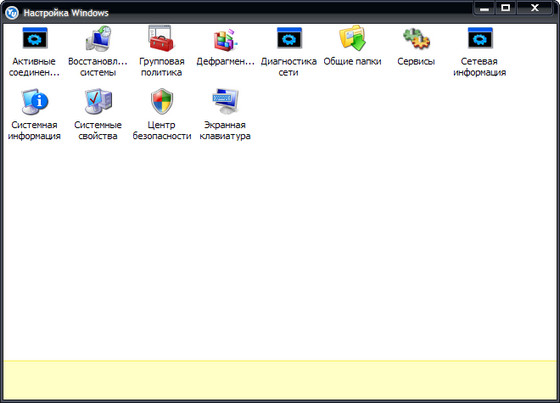Click the Экранная клавиатура text label
Viewport: 560px width, 403px height.
(x=225, y=130)
